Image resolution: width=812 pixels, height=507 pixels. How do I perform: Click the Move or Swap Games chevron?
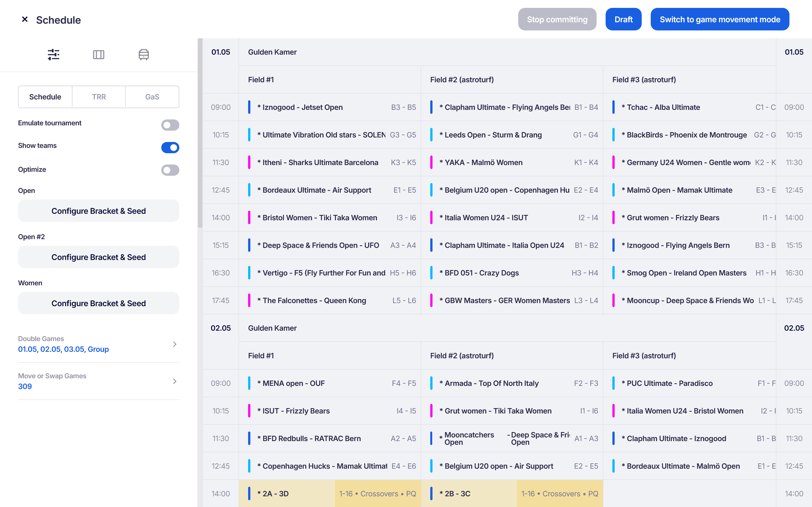tap(175, 381)
